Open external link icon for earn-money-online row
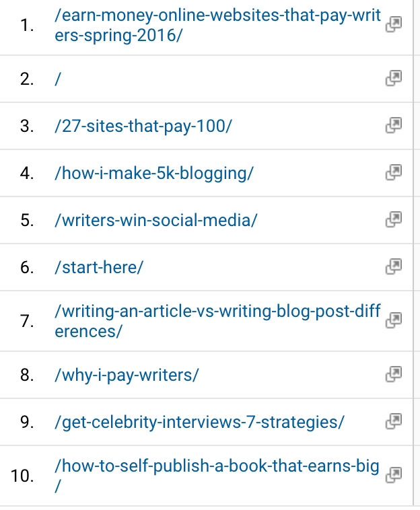The width and height of the screenshot is (420, 510). point(393,25)
